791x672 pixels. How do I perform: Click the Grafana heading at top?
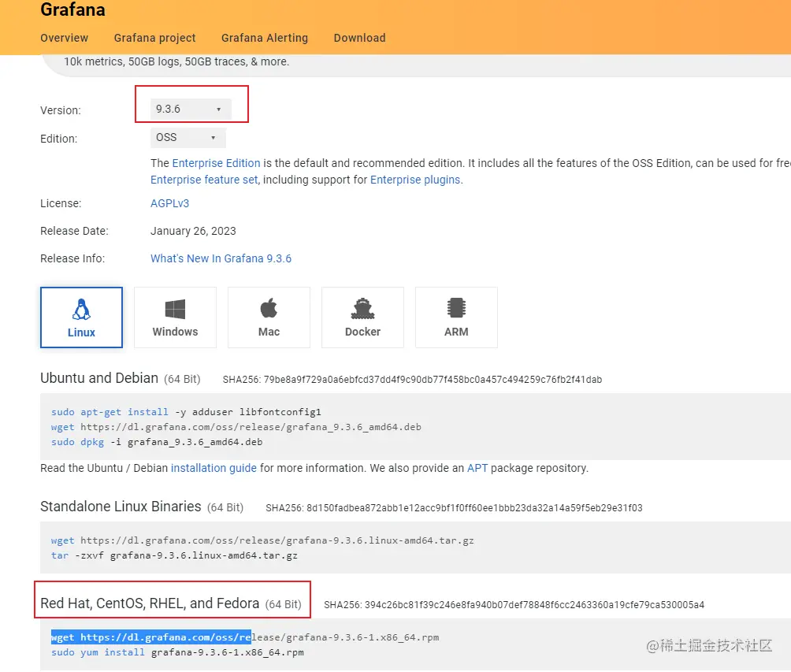[x=72, y=9]
